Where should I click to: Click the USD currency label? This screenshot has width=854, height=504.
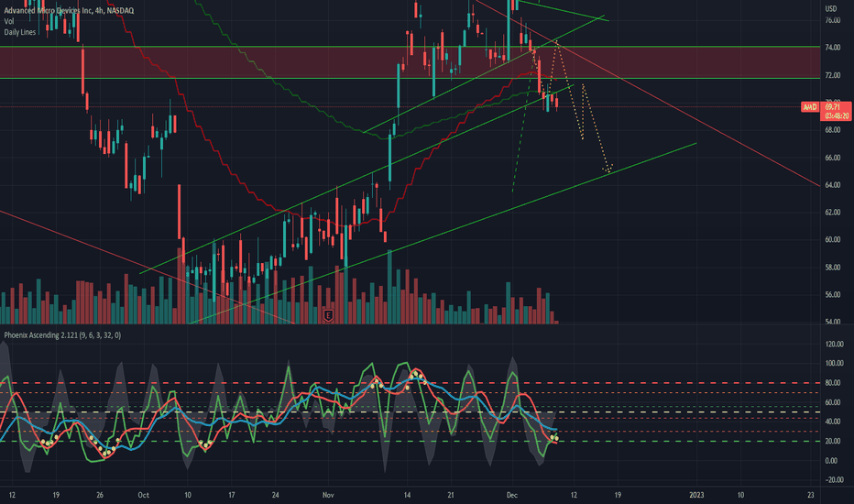click(x=830, y=9)
